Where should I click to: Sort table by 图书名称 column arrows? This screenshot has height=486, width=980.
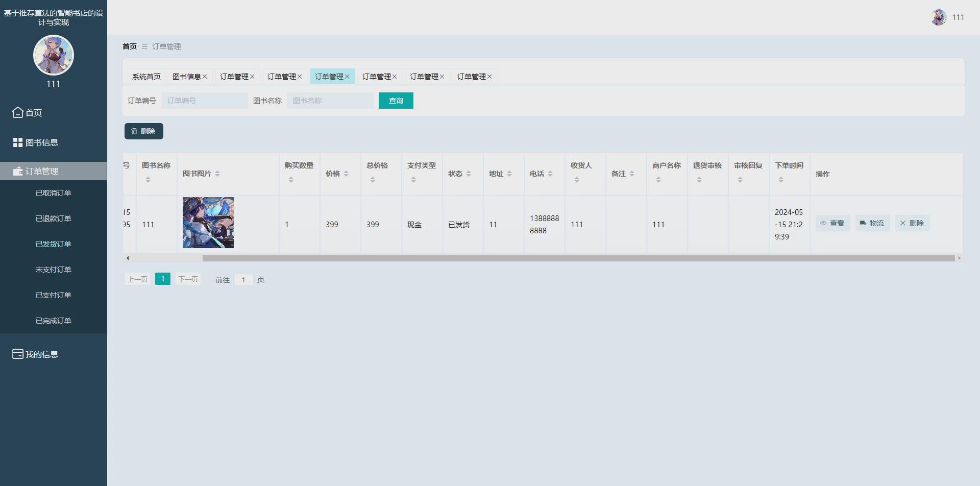point(148,180)
